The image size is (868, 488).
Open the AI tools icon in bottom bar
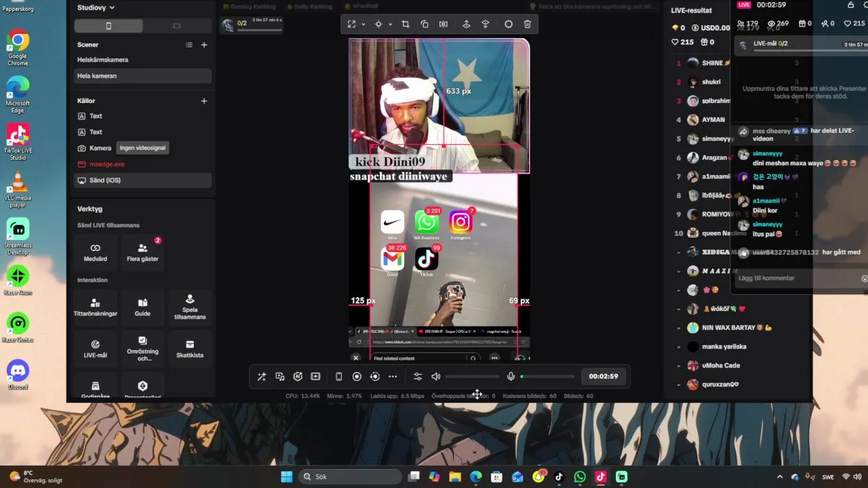(x=298, y=376)
